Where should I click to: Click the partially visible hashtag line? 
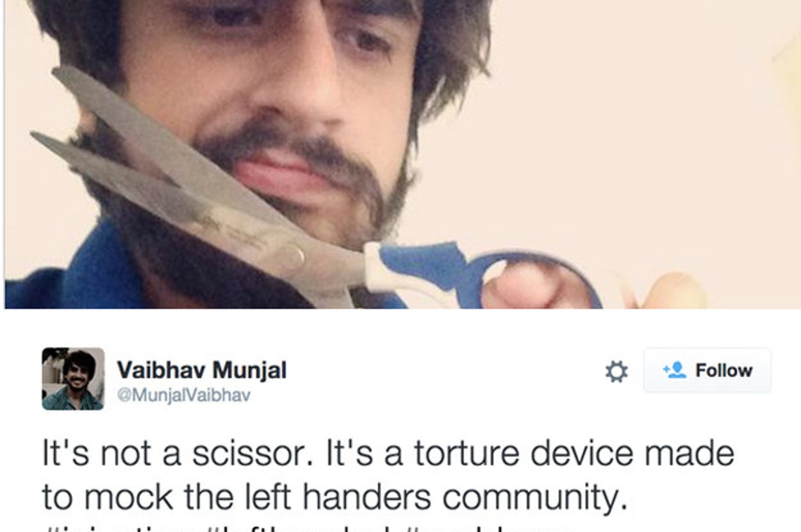coord(308,528)
